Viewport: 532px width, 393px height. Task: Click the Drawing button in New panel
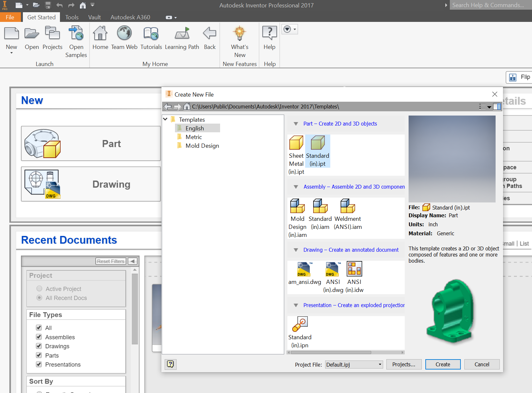91,184
